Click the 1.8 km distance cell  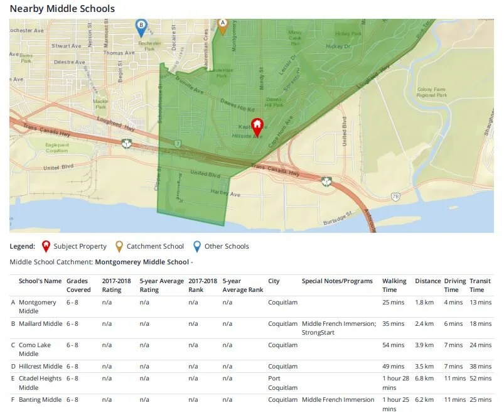click(424, 303)
